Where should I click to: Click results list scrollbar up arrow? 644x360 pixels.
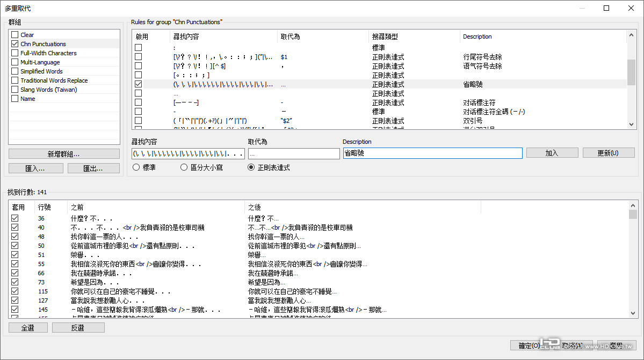(633, 205)
